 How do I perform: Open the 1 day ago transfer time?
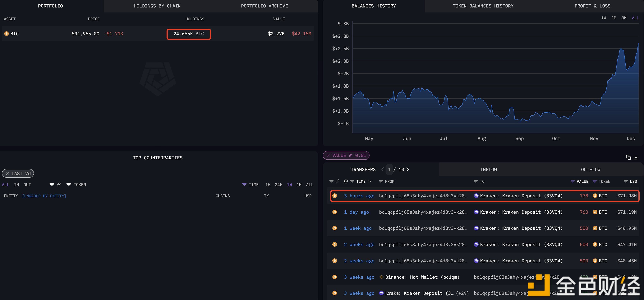click(356, 212)
